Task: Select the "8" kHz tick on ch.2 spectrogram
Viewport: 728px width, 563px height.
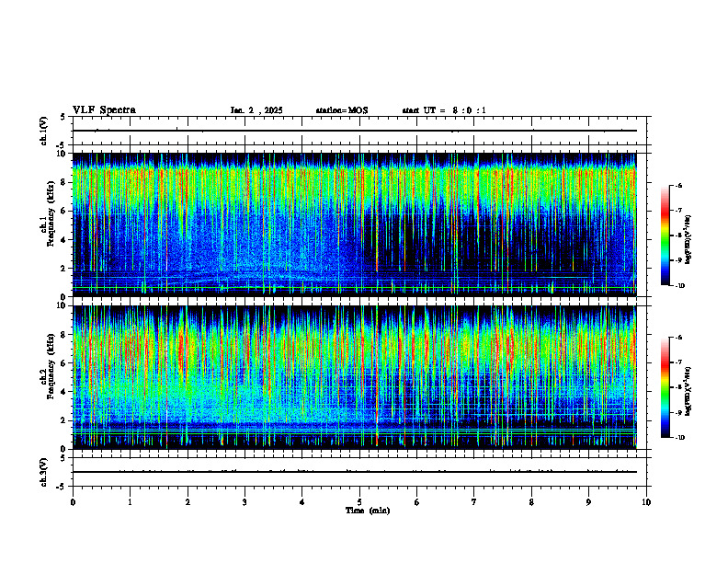Action: coord(65,335)
